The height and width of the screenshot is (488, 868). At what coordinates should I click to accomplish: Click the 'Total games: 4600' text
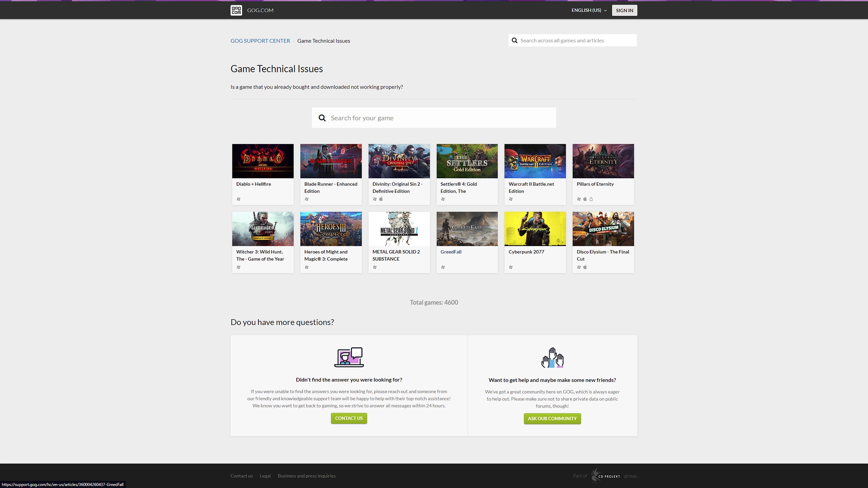click(x=434, y=302)
